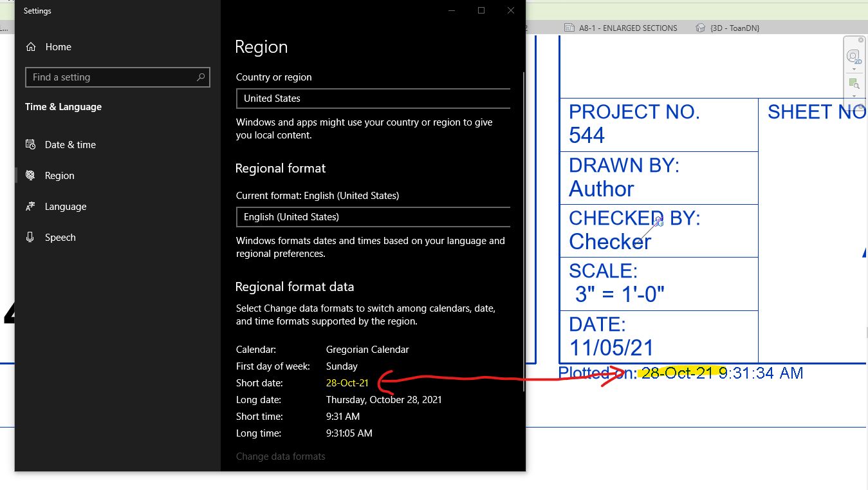Screen dimensions: 868x490
Task: Select the Plotted On date text on sheet
Action: pyautogui.click(x=679, y=373)
